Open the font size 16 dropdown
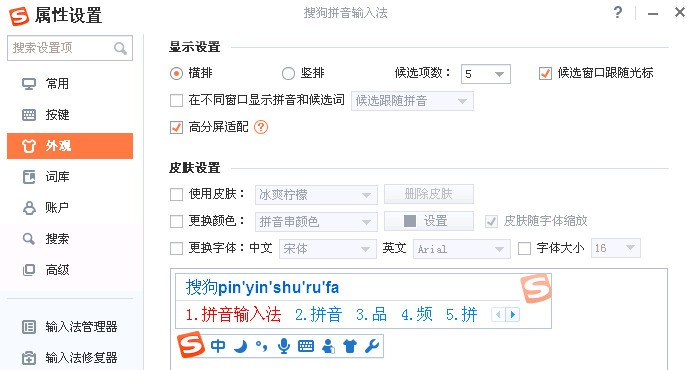 click(x=616, y=249)
